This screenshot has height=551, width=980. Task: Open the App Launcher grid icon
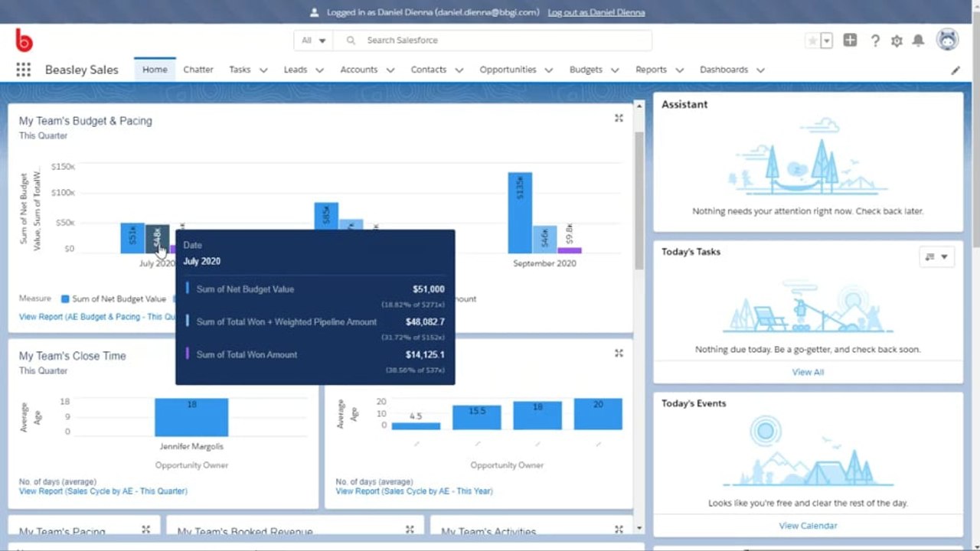click(24, 70)
